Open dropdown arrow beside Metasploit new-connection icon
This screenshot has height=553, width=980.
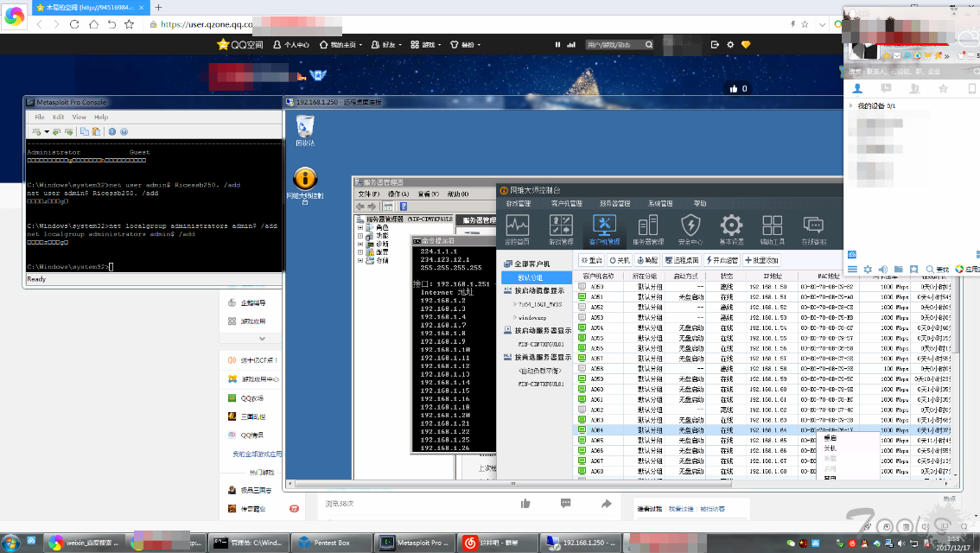[47, 132]
